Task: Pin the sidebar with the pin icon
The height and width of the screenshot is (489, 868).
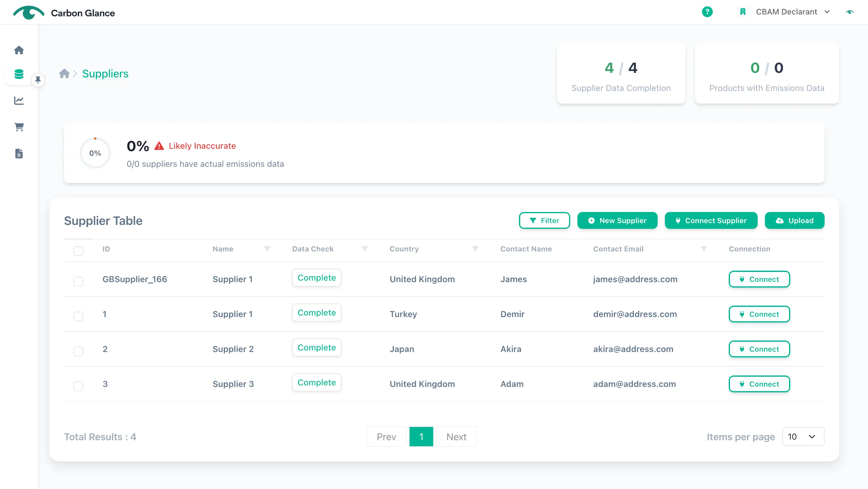Action: click(x=38, y=80)
